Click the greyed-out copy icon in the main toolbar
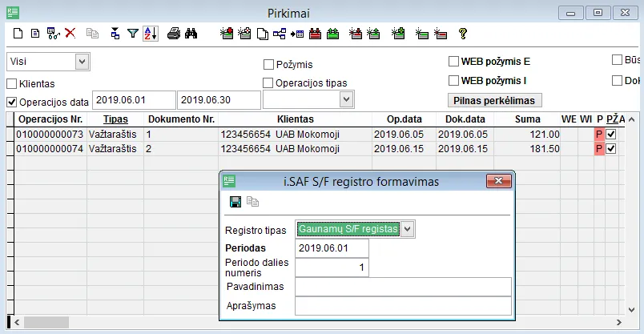This screenshot has height=334, width=644. (x=92, y=34)
